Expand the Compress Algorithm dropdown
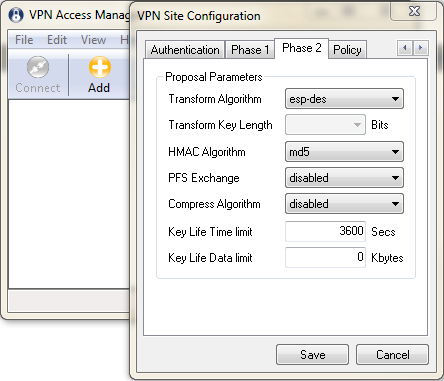 click(344, 204)
